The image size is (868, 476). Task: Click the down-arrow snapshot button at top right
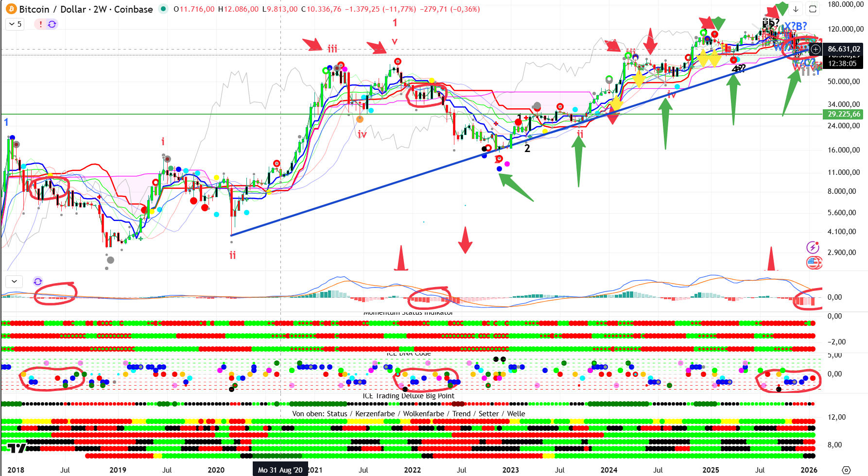click(796, 9)
